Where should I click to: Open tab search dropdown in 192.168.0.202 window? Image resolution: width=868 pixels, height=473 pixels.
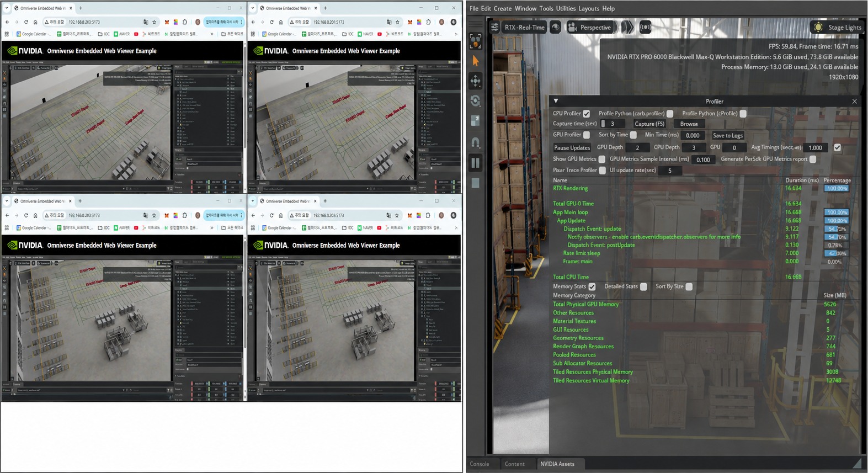click(x=7, y=201)
